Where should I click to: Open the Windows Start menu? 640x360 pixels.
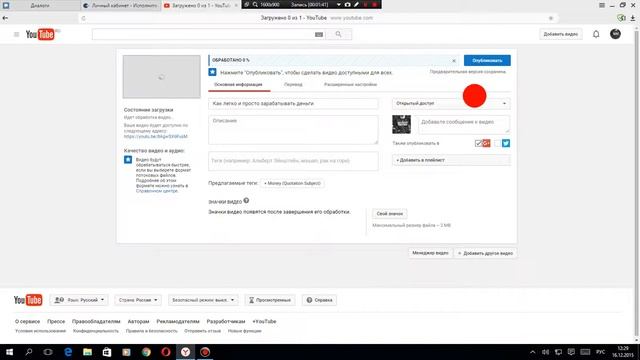click(9, 352)
